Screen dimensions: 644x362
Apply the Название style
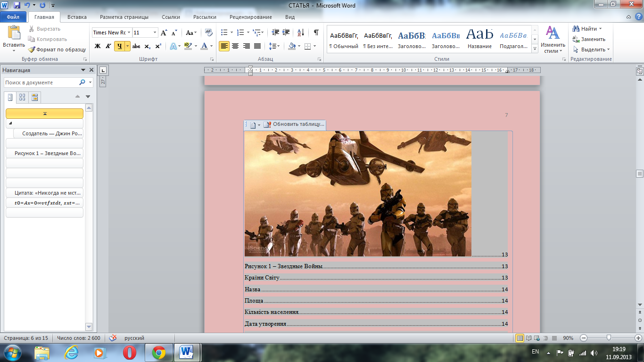tap(479, 39)
